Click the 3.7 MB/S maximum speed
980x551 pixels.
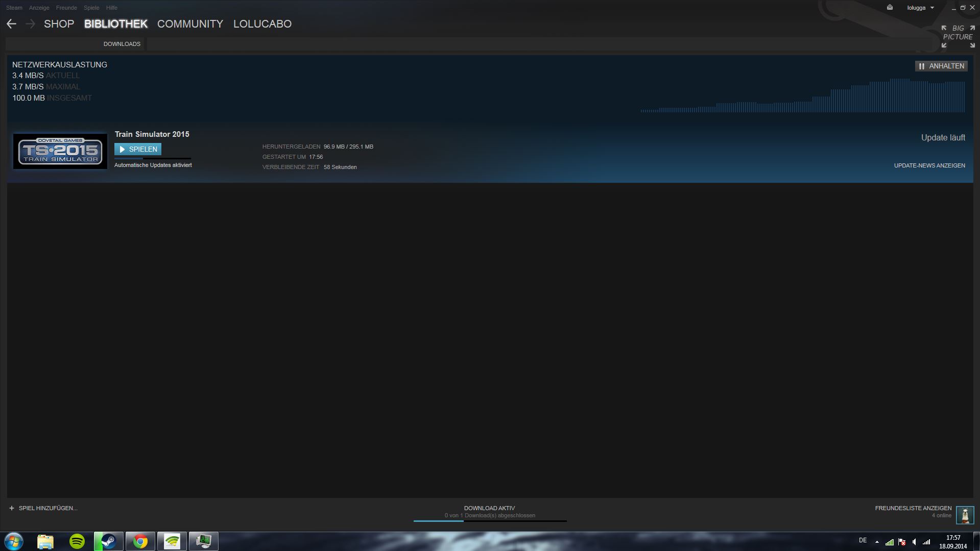click(x=28, y=87)
